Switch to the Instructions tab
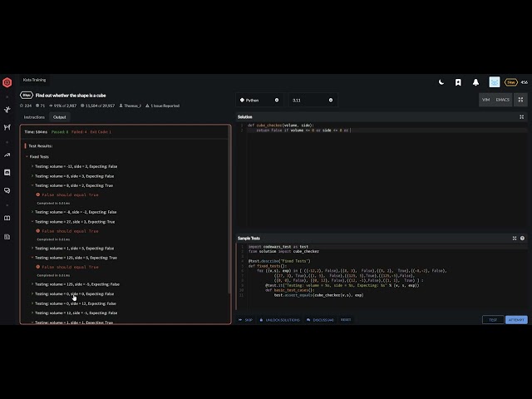This screenshot has height=399, width=532. click(34, 117)
